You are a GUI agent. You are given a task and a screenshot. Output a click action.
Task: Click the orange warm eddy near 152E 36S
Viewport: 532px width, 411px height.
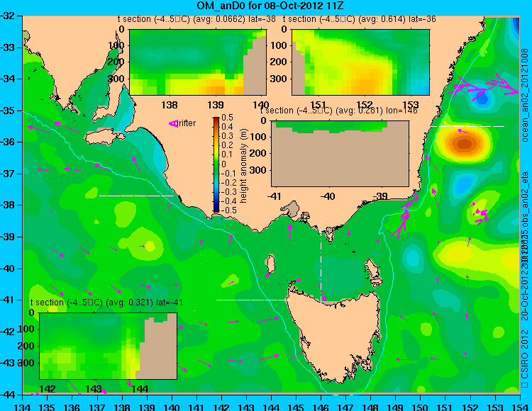click(x=464, y=144)
